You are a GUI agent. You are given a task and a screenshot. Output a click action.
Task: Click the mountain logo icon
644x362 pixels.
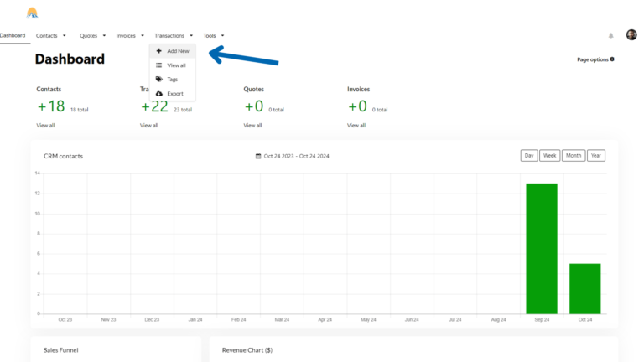point(32,13)
